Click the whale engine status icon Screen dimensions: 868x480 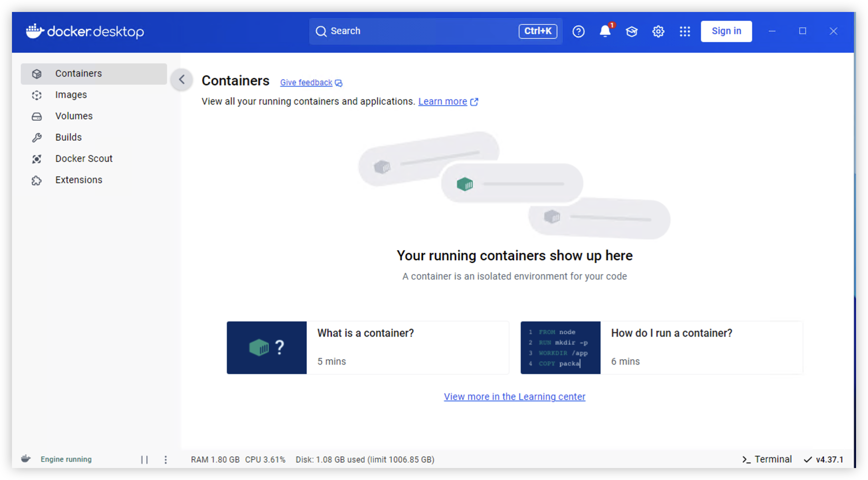[x=26, y=459]
